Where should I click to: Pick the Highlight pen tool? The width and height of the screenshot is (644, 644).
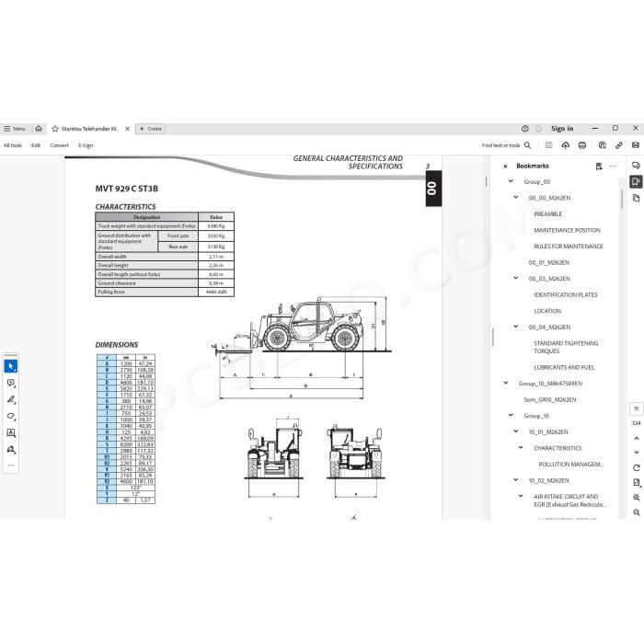pos(11,399)
